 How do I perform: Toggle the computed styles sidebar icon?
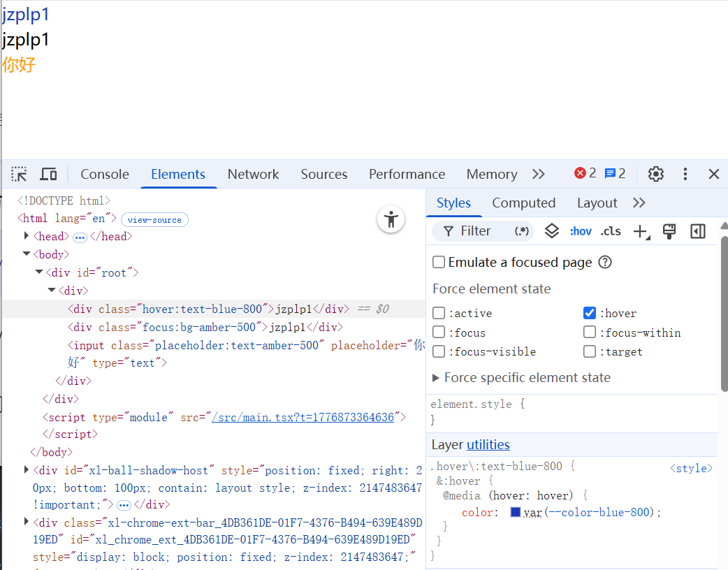click(x=698, y=231)
